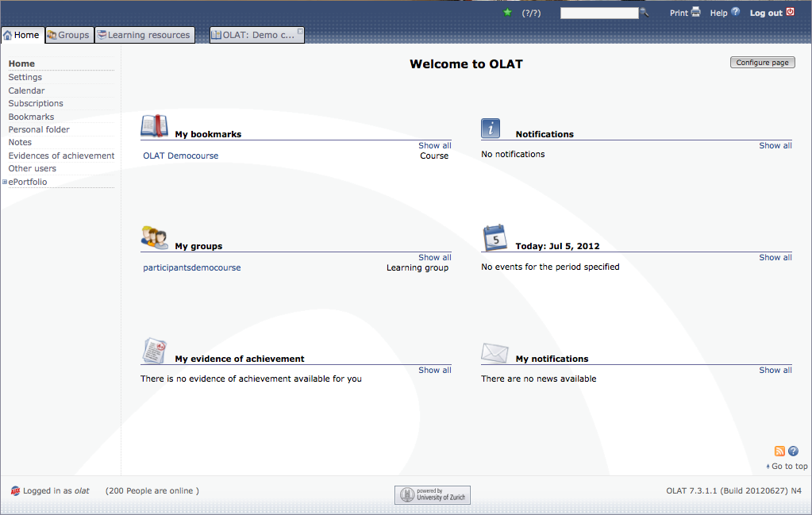Switch to the Home tab

click(x=22, y=35)
